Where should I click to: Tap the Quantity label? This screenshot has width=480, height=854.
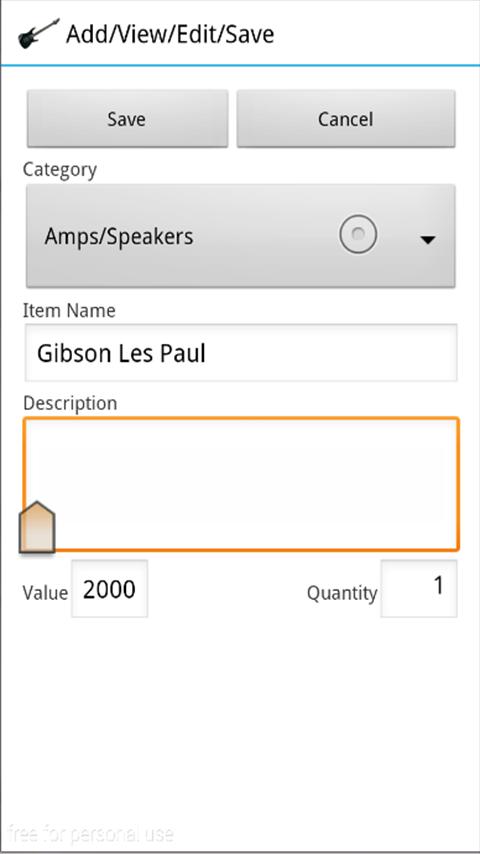[x=342, y=593]
